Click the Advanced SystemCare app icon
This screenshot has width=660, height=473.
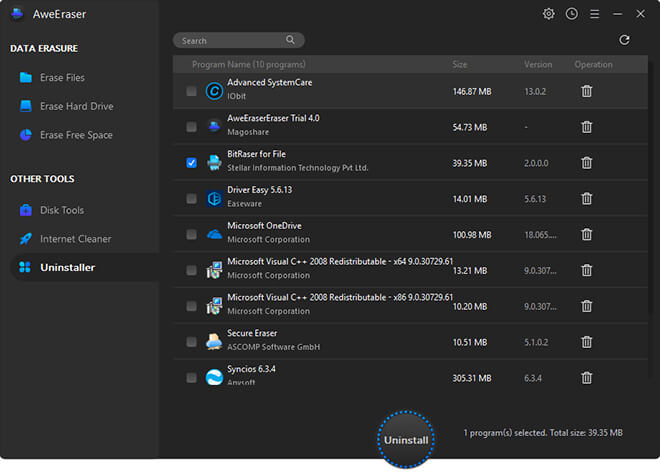click(214, 91)
